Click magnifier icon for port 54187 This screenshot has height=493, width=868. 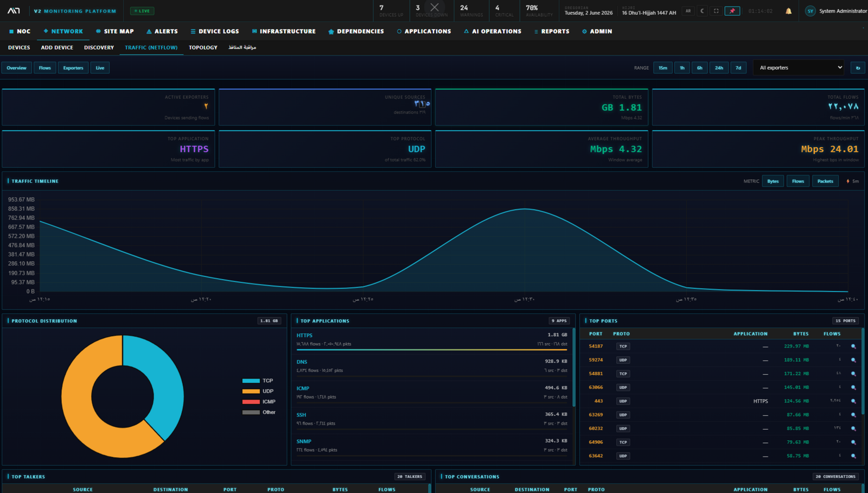coord(853,346)
